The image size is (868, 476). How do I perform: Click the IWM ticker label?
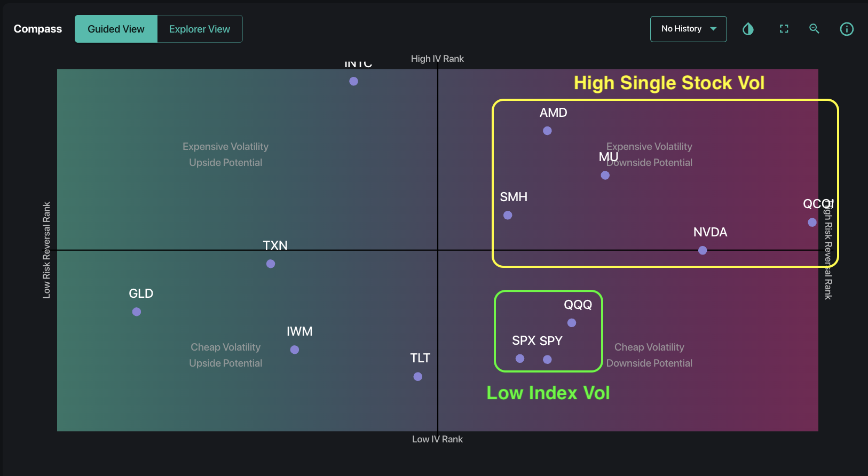point(299,331)
